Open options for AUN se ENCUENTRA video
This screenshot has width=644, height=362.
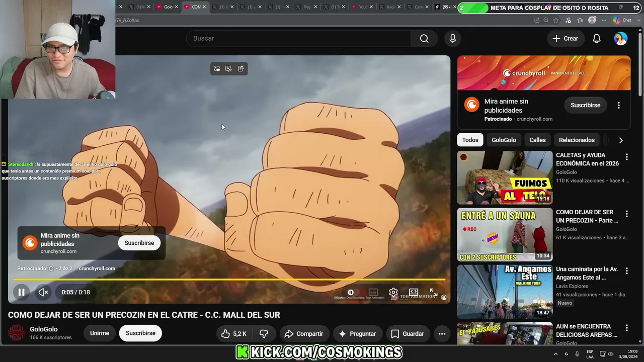627,328
